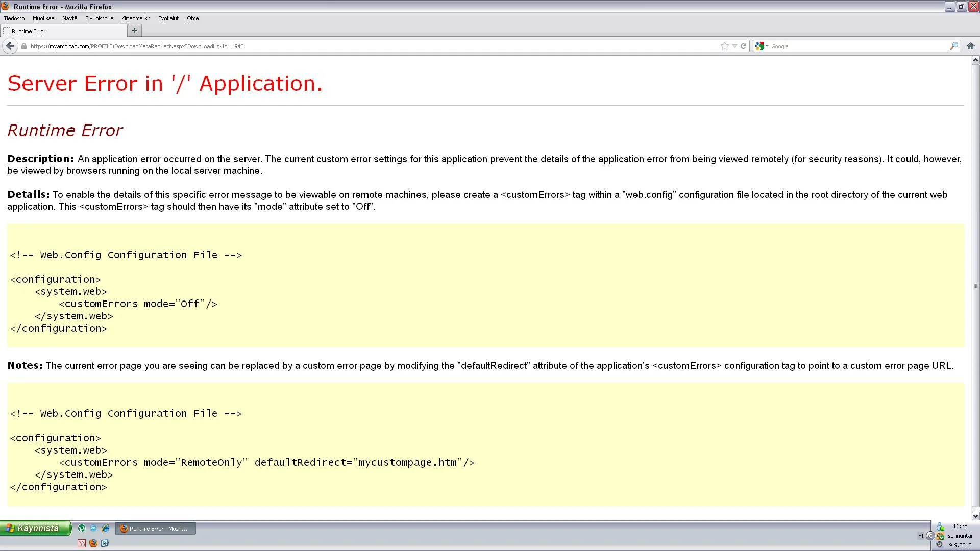Click the back navigation arrow
Viewport: 980px width, 551px height.
click(10, 46)
